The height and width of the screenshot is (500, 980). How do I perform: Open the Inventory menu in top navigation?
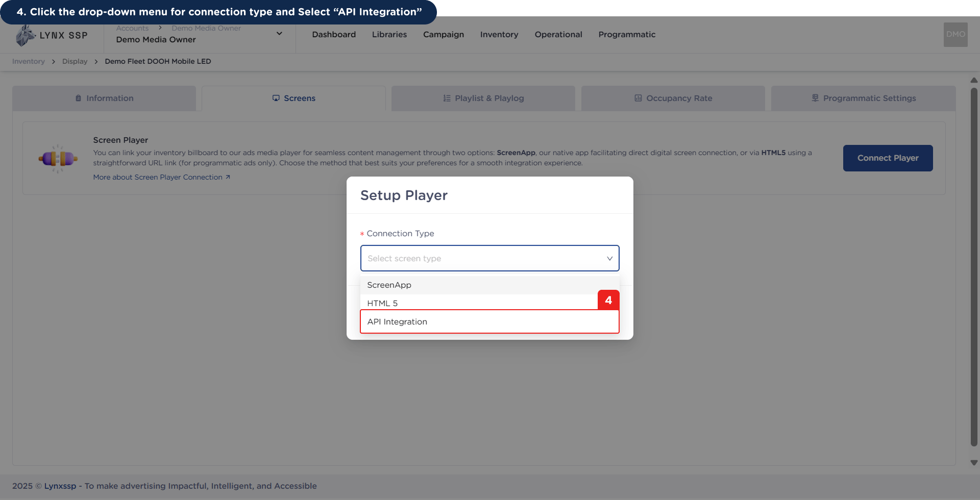(x=499, y=35)
